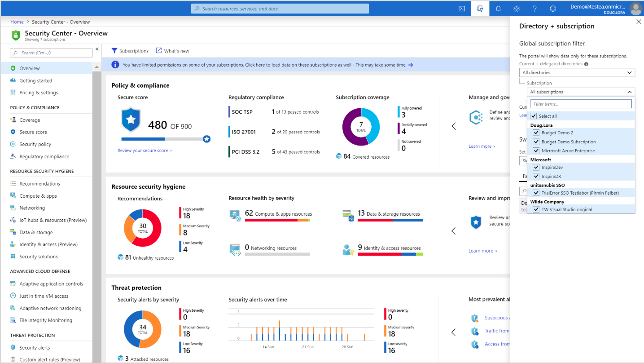644x363 pixels.
Task: Toggle the Select all checkbox
Action: click(534, 116)
